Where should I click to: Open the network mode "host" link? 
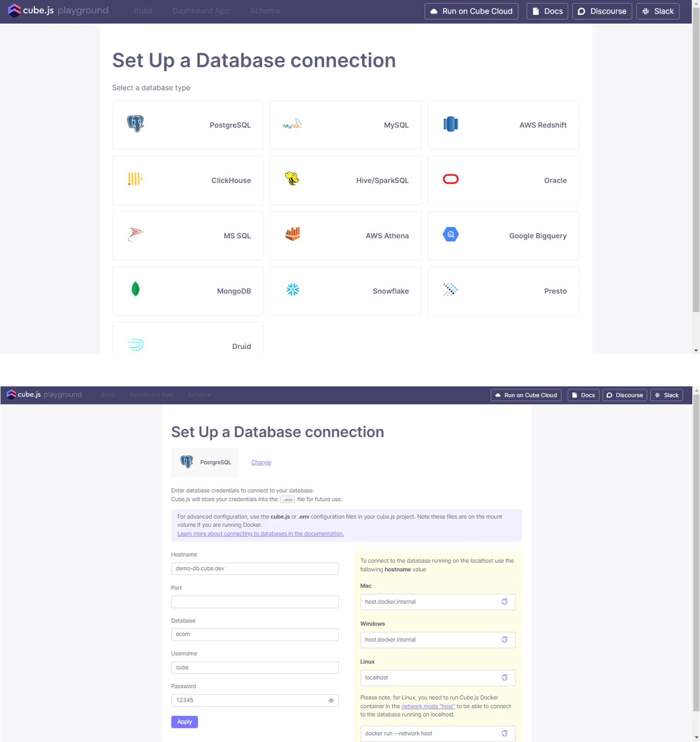[x=428, y=707]
